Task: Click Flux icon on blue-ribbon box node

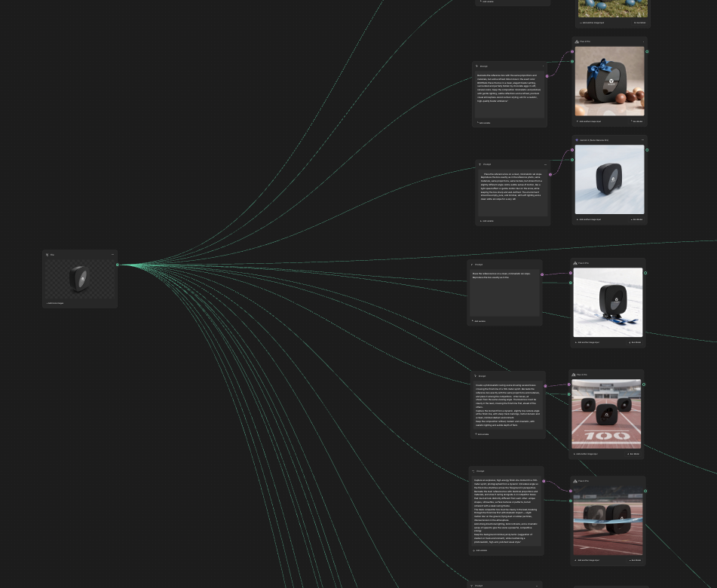Action: 577,41
